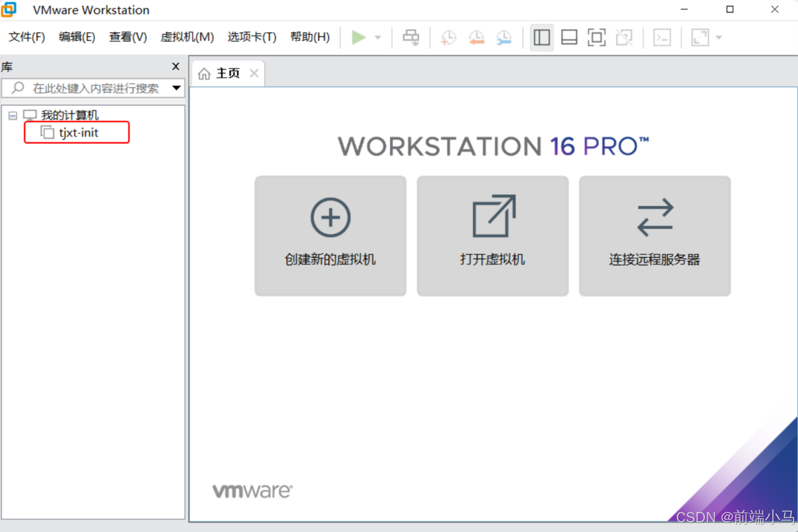
Task: Close the 主页 tab
Action: pyautogui.click(x=254, y=73)
